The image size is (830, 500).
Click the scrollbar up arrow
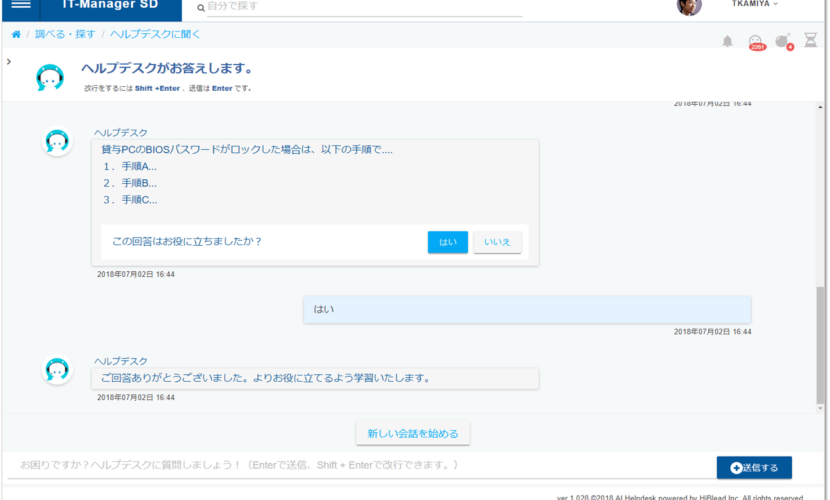click(820, 107)
